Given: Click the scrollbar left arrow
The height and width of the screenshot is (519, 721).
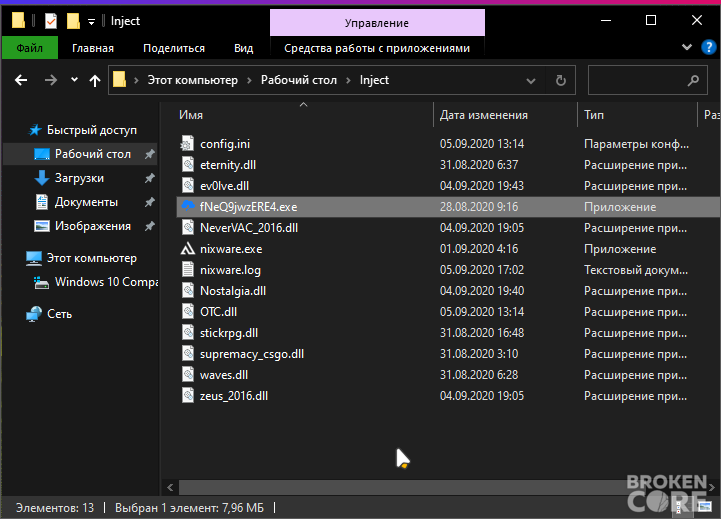Looking at the screenshot, I should (x=170, y=488).
